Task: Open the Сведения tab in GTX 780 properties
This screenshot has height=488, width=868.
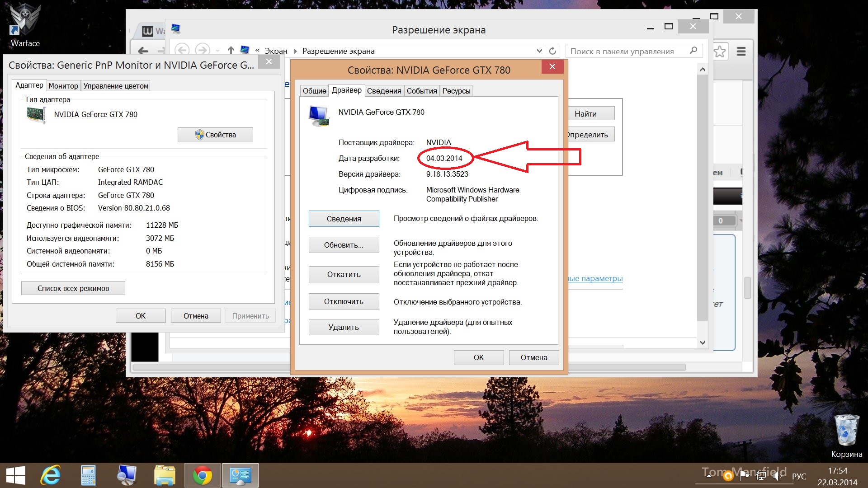Action: tap(384, 91)
